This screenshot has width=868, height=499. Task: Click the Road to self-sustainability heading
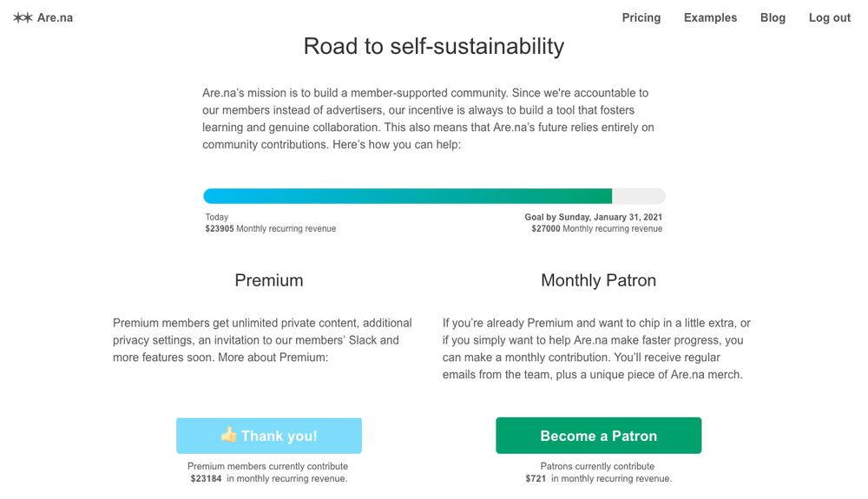point(434,47)
